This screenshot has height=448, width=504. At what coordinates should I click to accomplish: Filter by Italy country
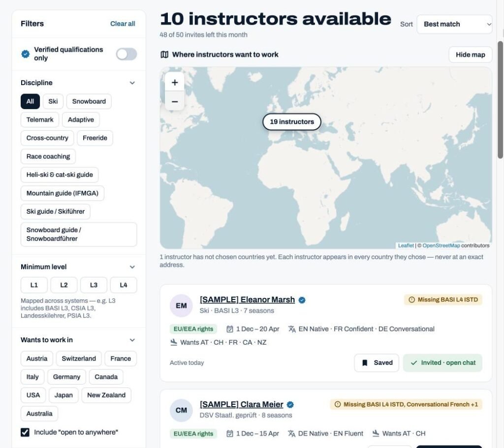tap(32, 377)
